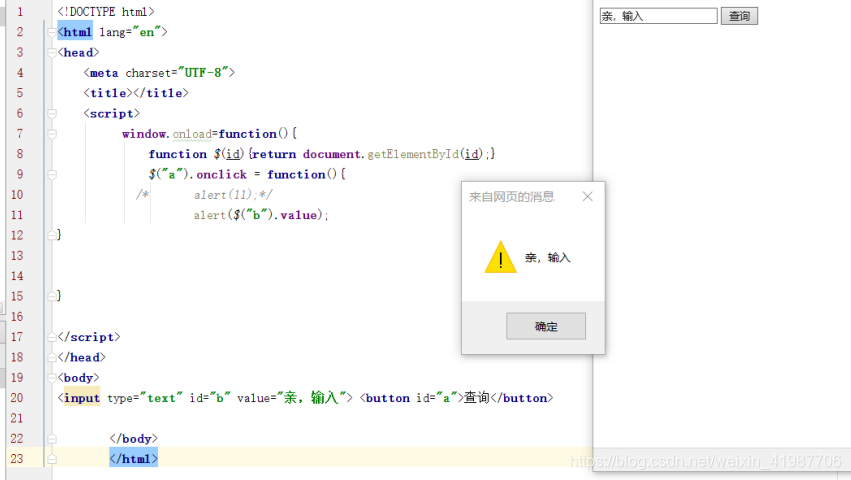Click the return keyword on line 8
This screenshot has width=851, height=480.
(275, 154)
